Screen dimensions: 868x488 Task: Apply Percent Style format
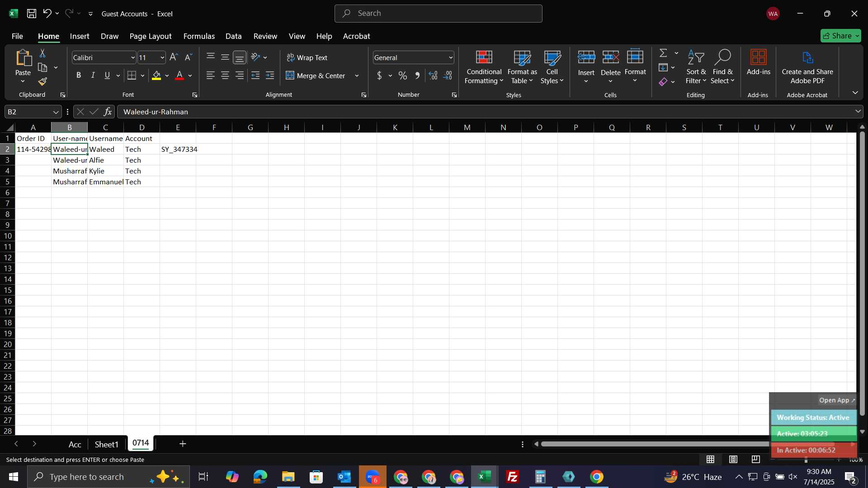[402, 75]
